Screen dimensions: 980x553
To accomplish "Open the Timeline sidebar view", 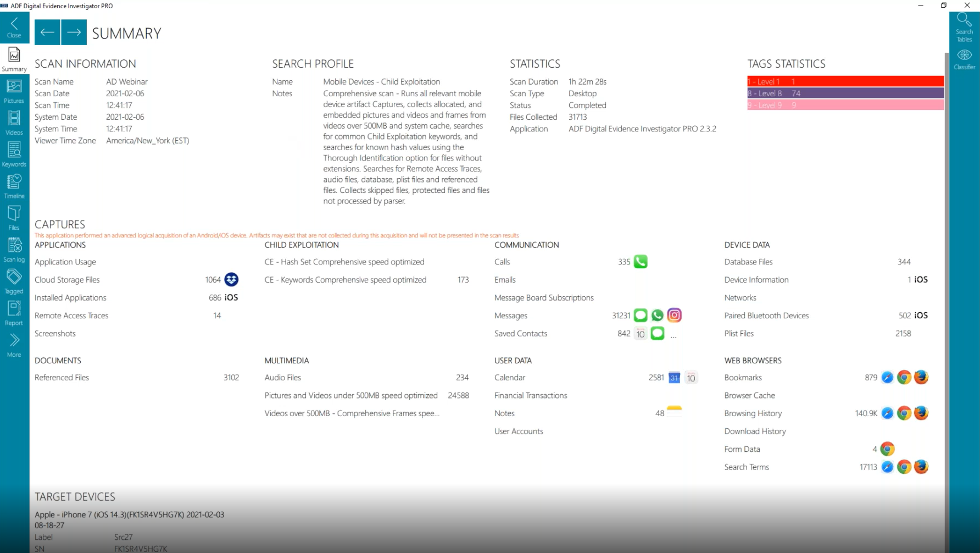I will click(14, 186).
